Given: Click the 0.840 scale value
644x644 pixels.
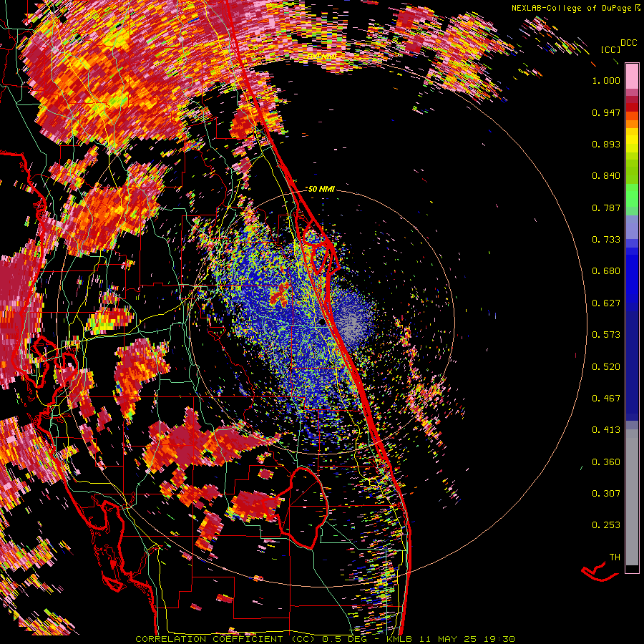Looking at the screenshot, I should pyautogui.click(x=606, y=176).
